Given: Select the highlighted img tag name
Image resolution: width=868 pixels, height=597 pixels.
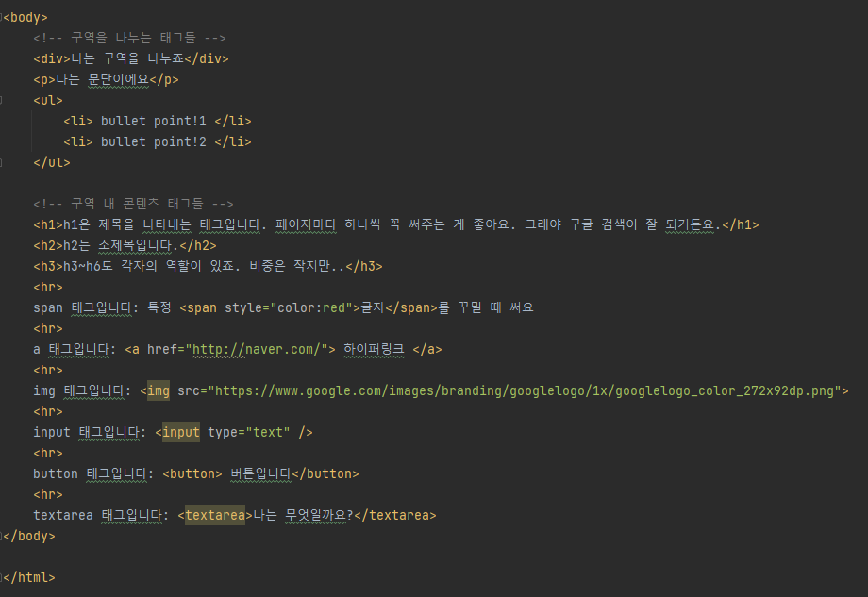Looking at the screenshot, I should tap(159, 391).
